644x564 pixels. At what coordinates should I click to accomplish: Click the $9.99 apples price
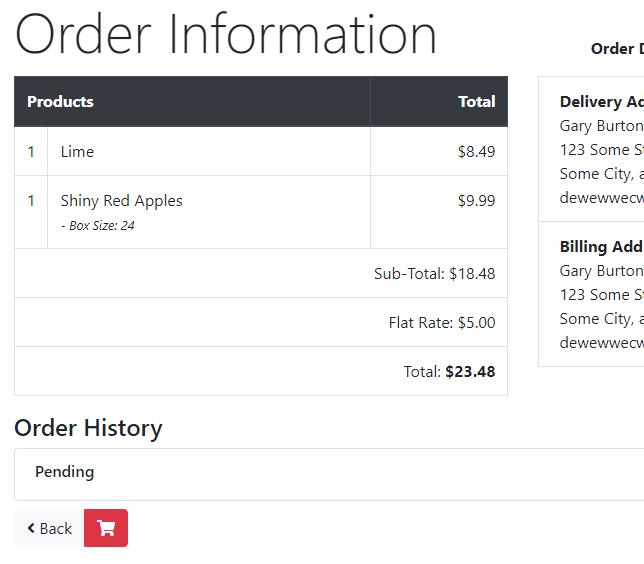click(x=476, y=200)
